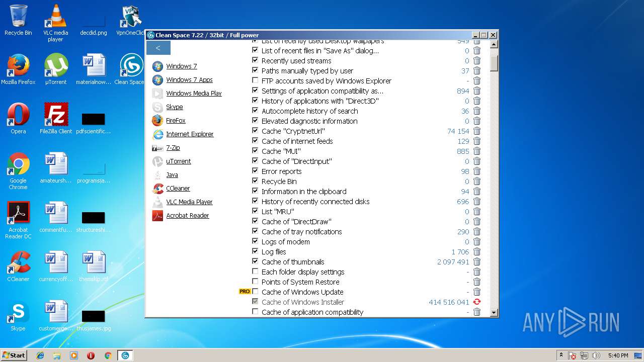Click the Windows Media Player category icon
The image size is (644, 362).
(157, 94)
